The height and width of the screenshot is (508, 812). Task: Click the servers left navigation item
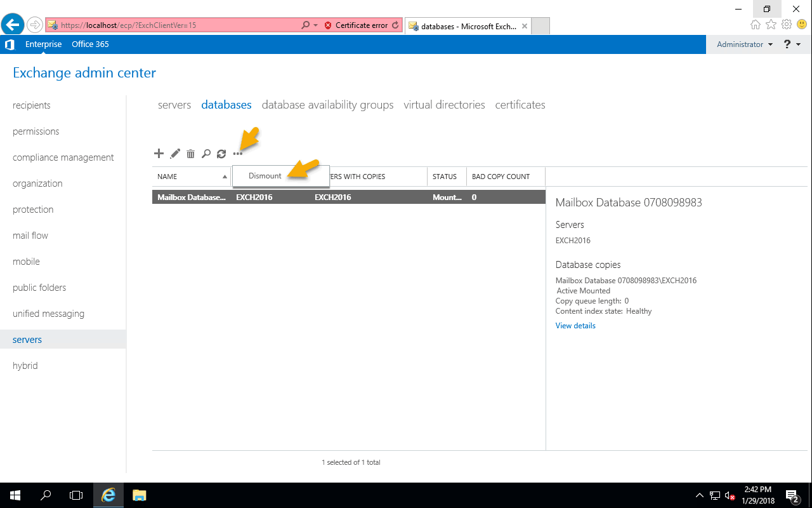63,340
